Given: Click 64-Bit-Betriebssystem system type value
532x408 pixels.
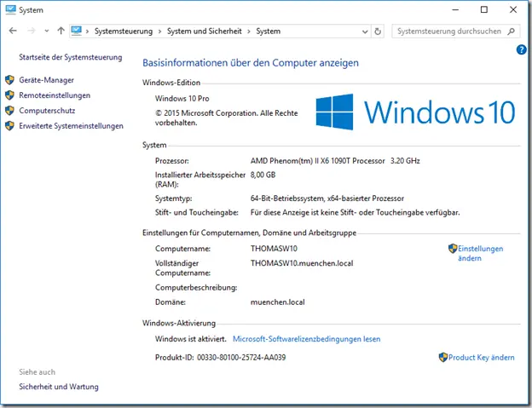Looking at the screenshot, I should point(327,198).
